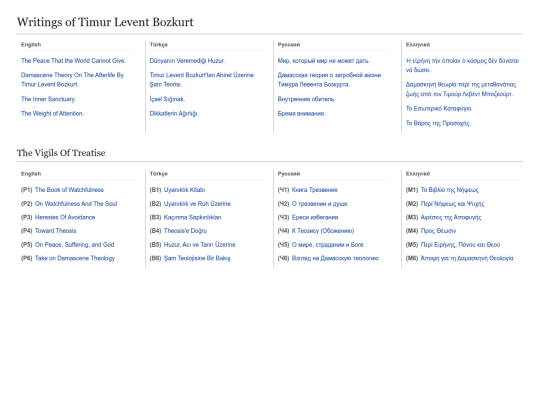
Task: Click 'Ελληνικά' header in Writings section
Action: pyautogui.click(x=418, y=44)
